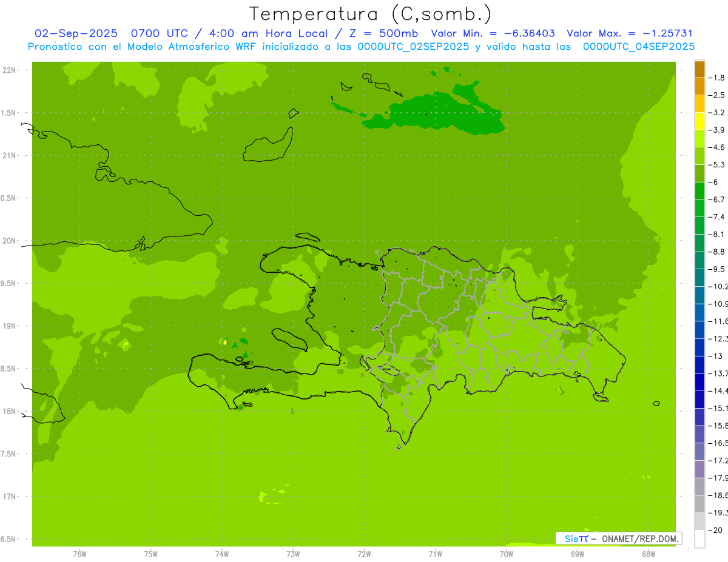Image resolution: width=728 pixels, height=562 pixels.
Task: Click the "74W" longitude label
Action: [x=222, y=554]
